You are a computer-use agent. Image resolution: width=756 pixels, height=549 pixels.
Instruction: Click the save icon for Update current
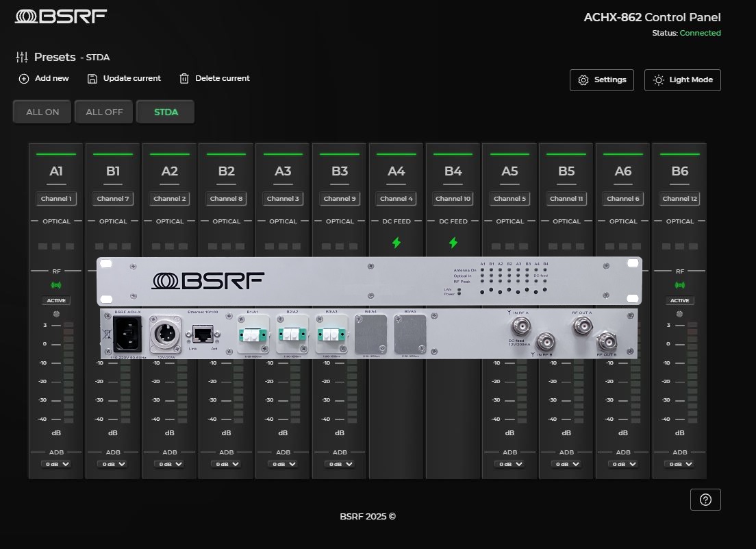point(92,79)
